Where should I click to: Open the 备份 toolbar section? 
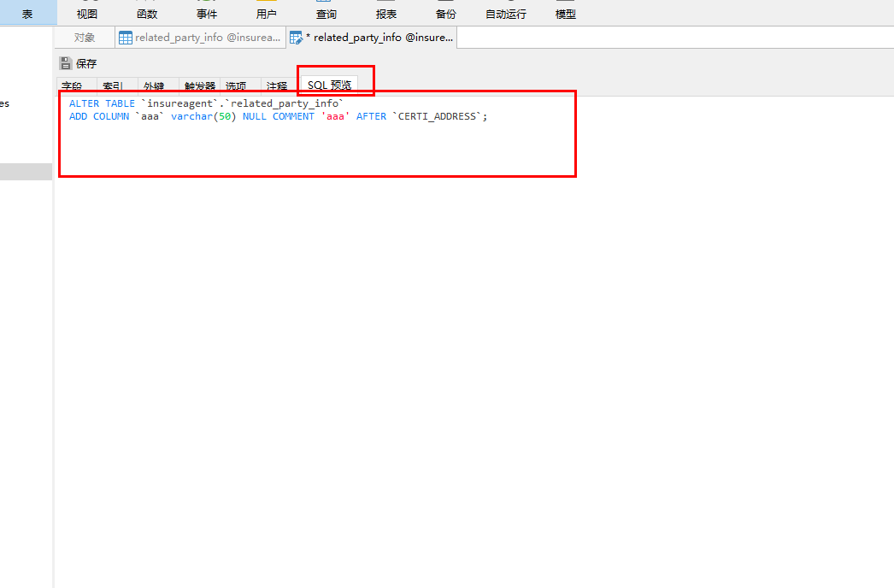click(x=446, y=14)
